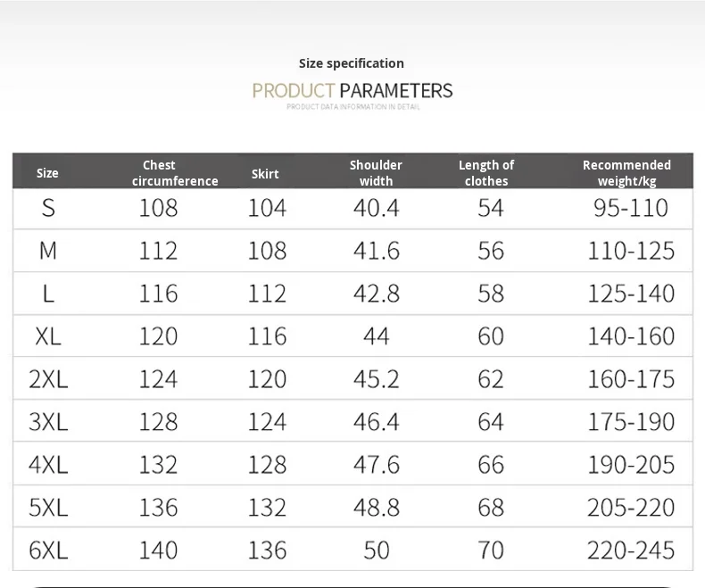
Task: Select the 45.2 shoulder width cell
Action: [x=377, y=379]
